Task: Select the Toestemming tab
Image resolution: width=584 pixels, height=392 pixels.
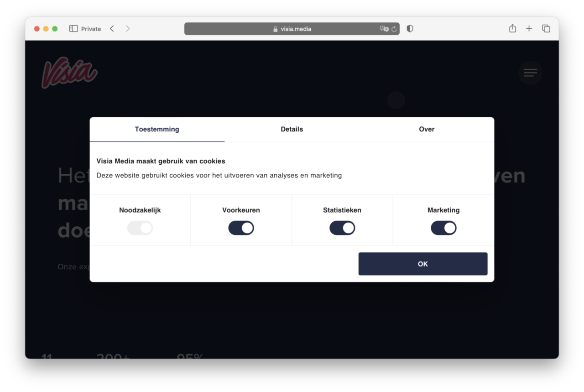Action: (157, 129)
